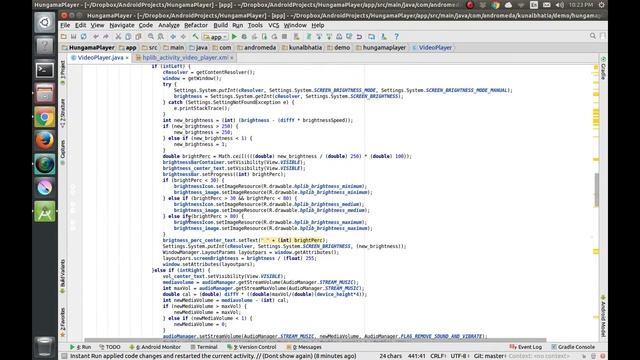
Task: Open the TODO tool window
Action: 110,347
